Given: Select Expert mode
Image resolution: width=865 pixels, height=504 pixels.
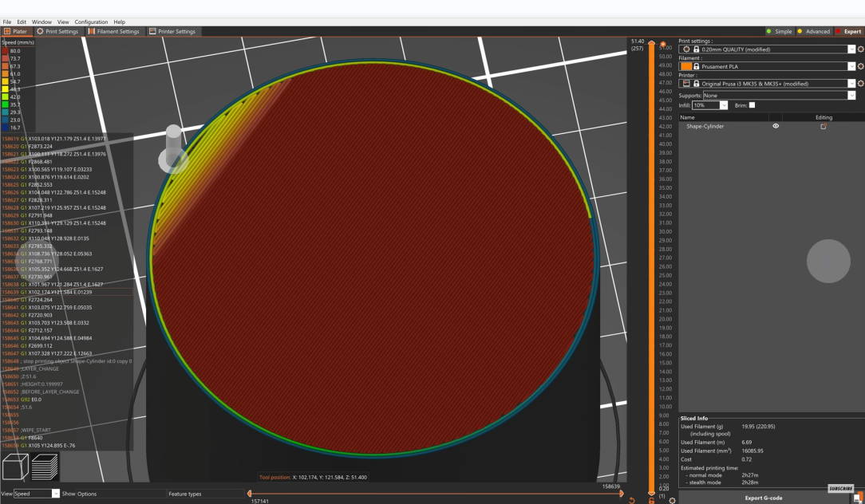Looking at the screenshot, I should pyautogui.click(x=848, y=31).
